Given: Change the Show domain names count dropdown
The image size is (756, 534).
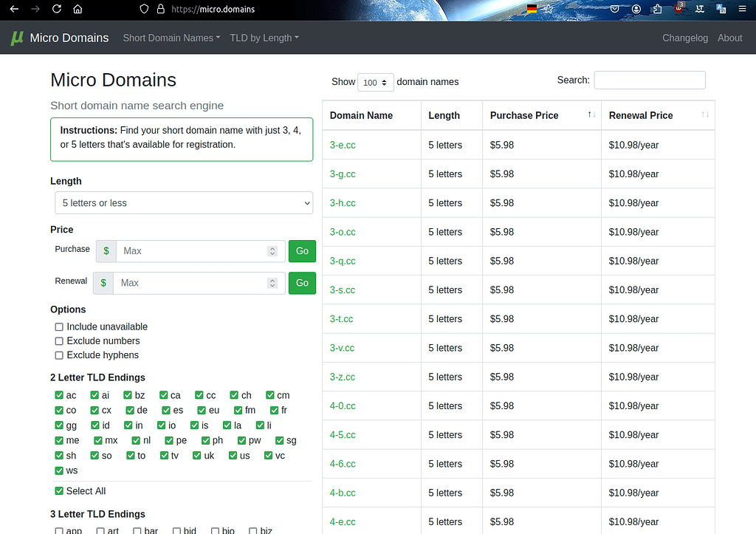Looking at the screenshot, I should pos(375,82).
